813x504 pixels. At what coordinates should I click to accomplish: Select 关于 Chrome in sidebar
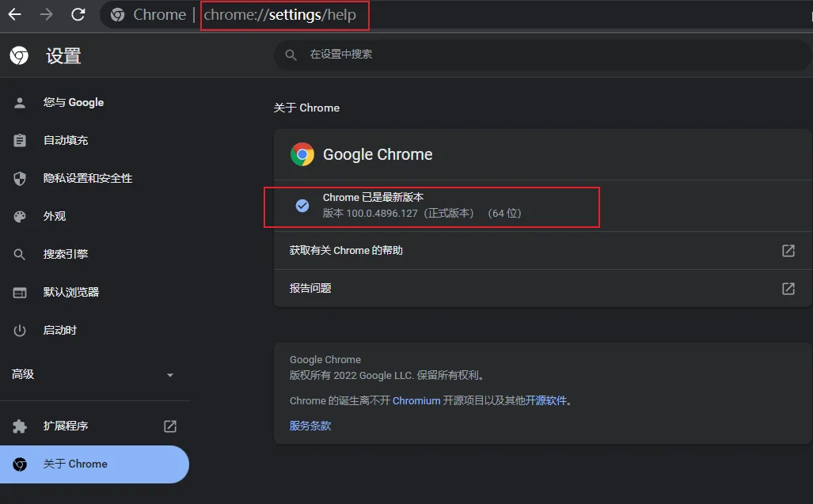pyautogui.click(x=75, y=464)
